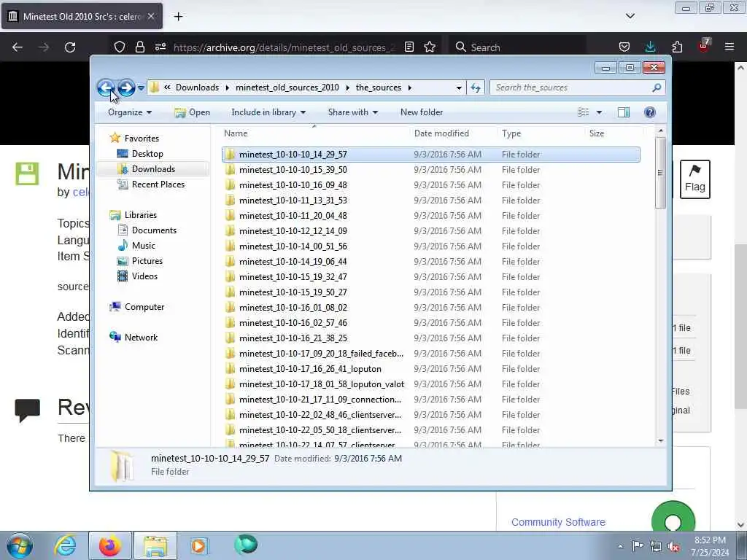Reload the Firefox page

[70, 47]
